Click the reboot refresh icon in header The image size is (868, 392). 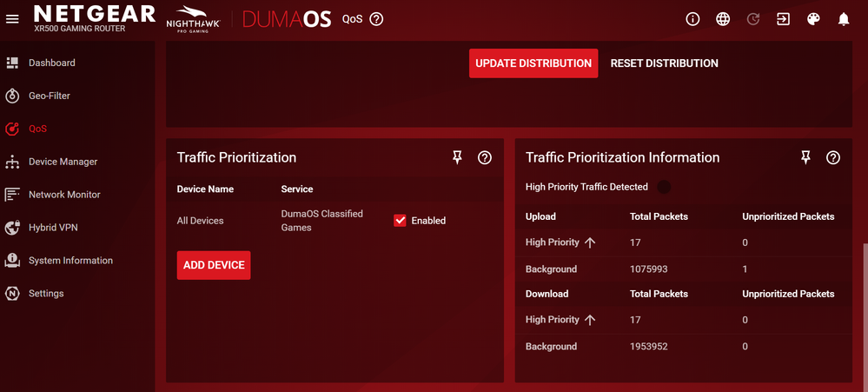pos(752,19)
